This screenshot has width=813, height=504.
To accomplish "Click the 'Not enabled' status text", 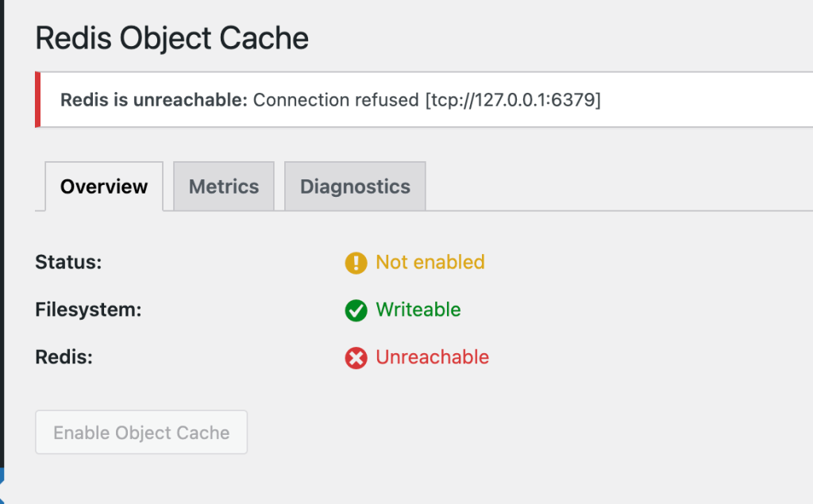I will click(x=430, y=262).
